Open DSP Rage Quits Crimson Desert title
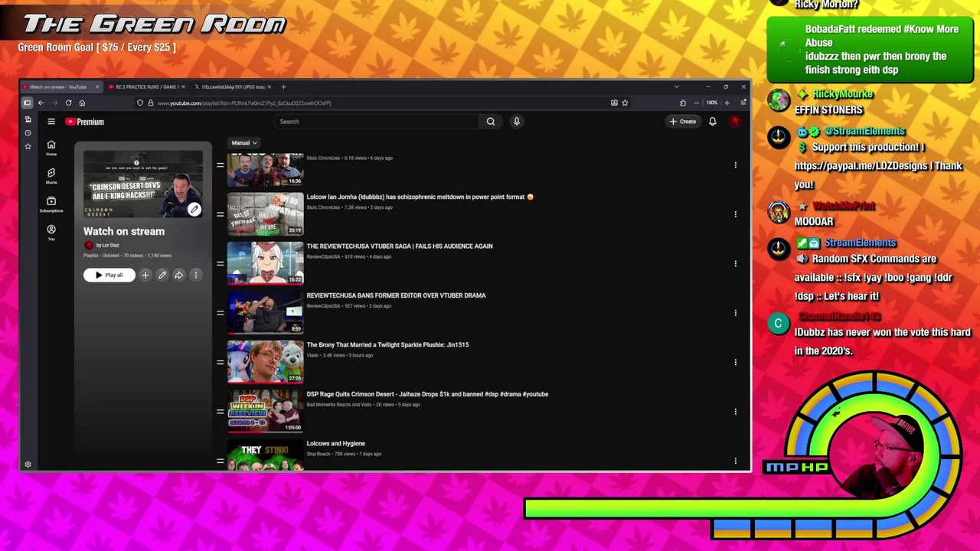Screen dimensions: 980x551 pyautogui.click(x=427, y=394)
